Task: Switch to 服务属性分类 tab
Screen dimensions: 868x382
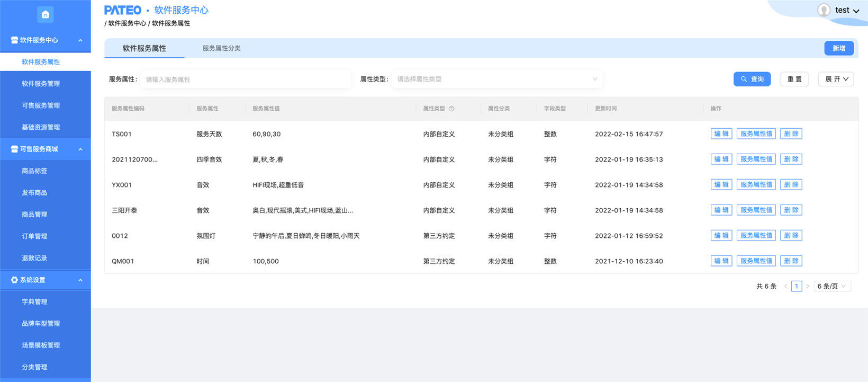Action: 221,48
